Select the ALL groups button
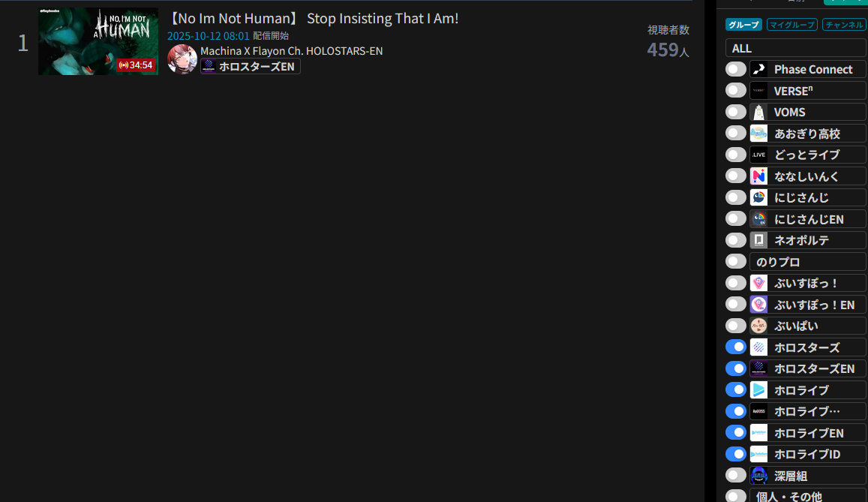868x502 pixels. (x=795, y=48)
